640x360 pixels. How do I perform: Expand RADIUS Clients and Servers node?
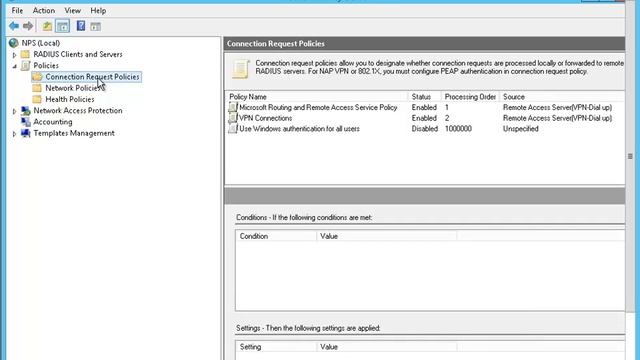(x=14, y=55)
